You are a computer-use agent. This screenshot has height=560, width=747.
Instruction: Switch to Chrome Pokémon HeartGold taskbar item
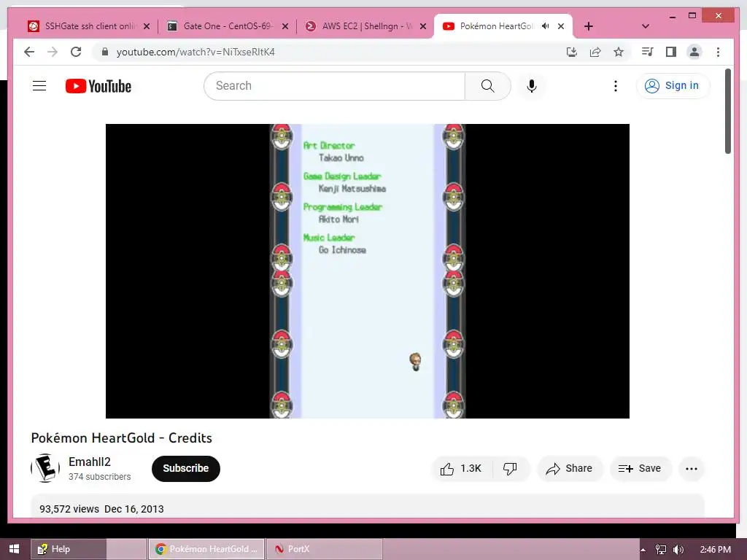(206, 549)
